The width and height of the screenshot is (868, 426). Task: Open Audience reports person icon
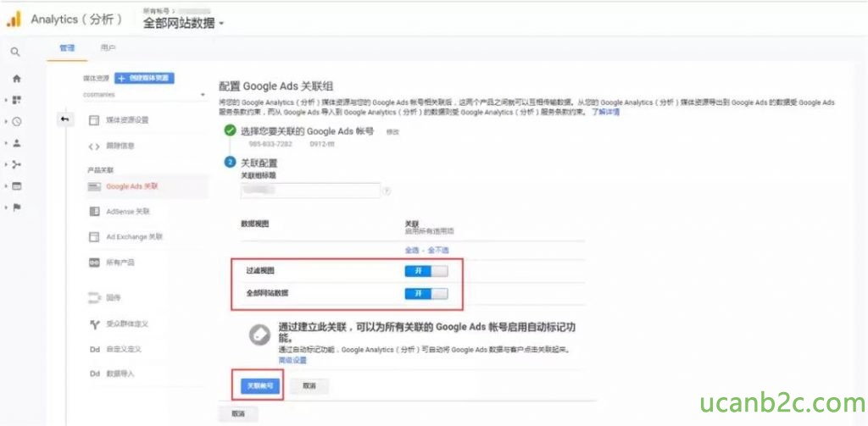[16, 143]
